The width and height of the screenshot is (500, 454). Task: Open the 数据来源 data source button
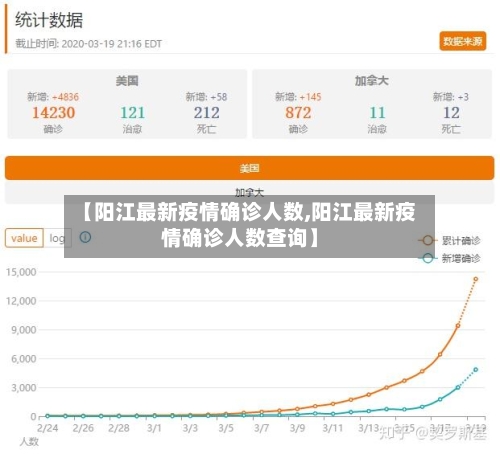pos(463,41)
